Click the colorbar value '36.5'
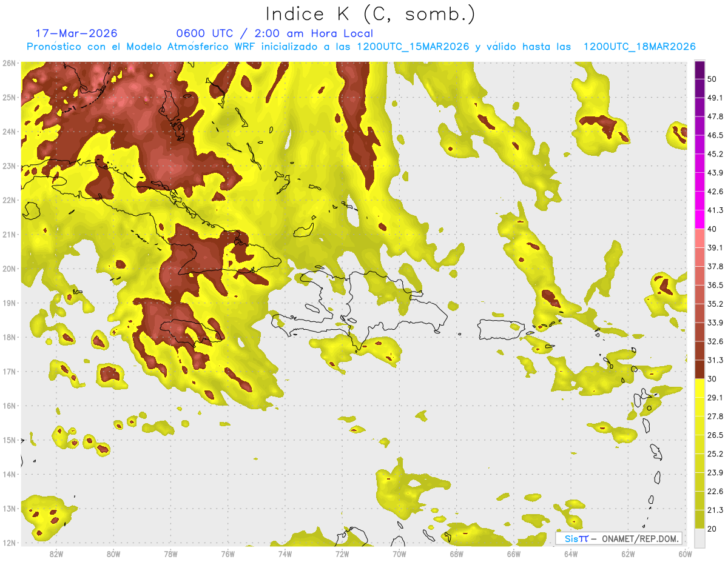This screenshot has width=728, height=562. [x=715, y=285]
